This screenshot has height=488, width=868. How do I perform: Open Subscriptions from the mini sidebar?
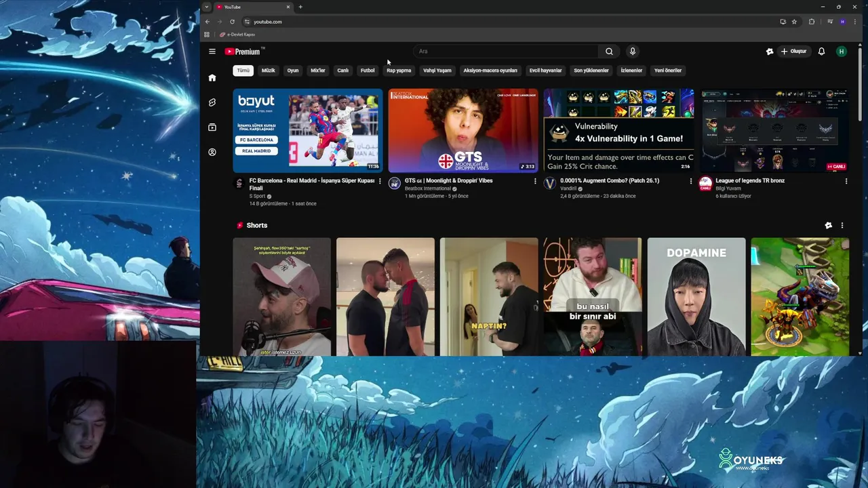point(212,127)
